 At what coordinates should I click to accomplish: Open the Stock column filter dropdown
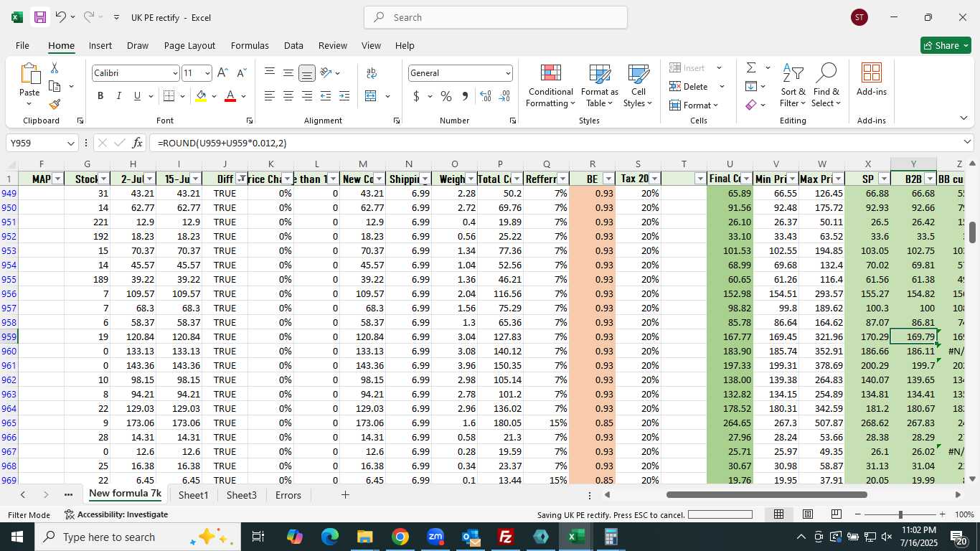click(x=104, y=179)
